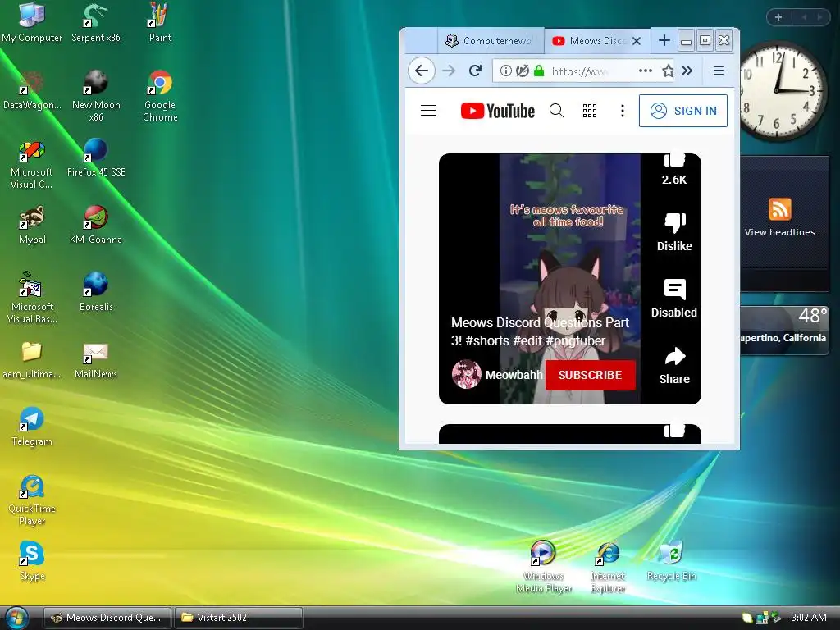The image size is (840, 630).
Task: Dislike the Meows Discord short
Action: [674, 231]
